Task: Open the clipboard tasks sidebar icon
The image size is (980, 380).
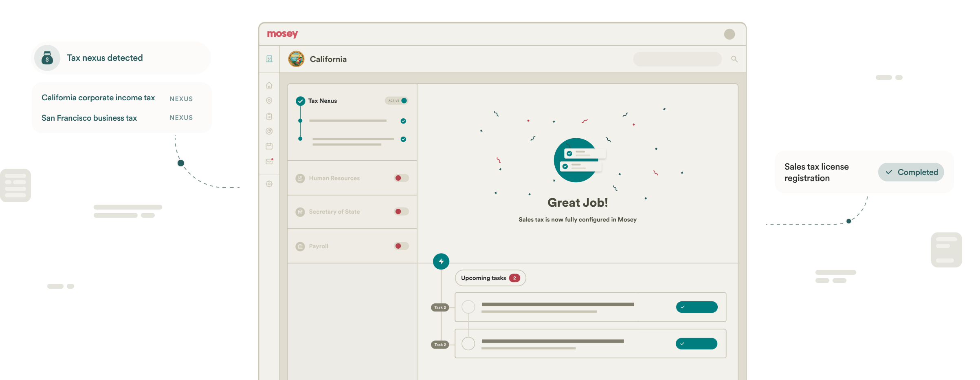Action: point(269,116)
